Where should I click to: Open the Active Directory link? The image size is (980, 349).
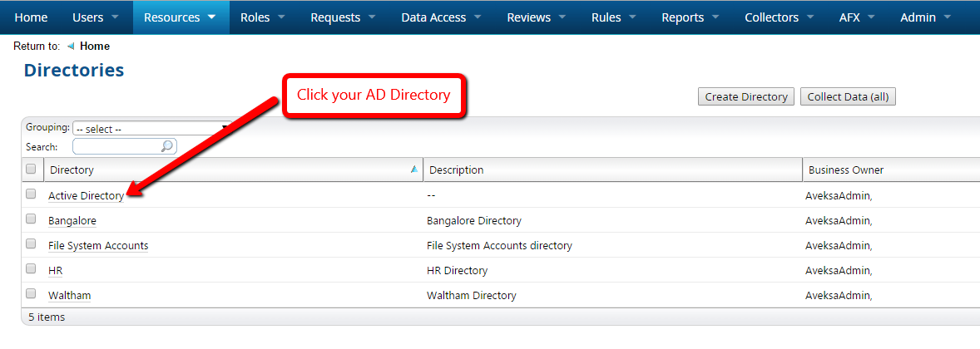coord(86,196)
